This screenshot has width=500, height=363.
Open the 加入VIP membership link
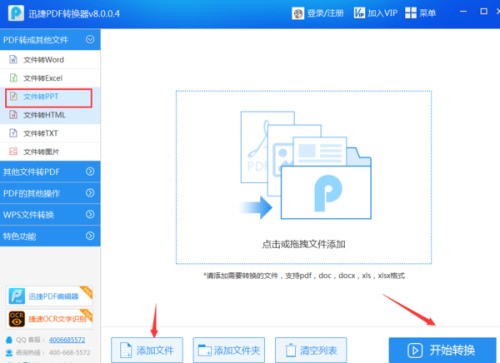pyautogui.click(x=383, y=13)
